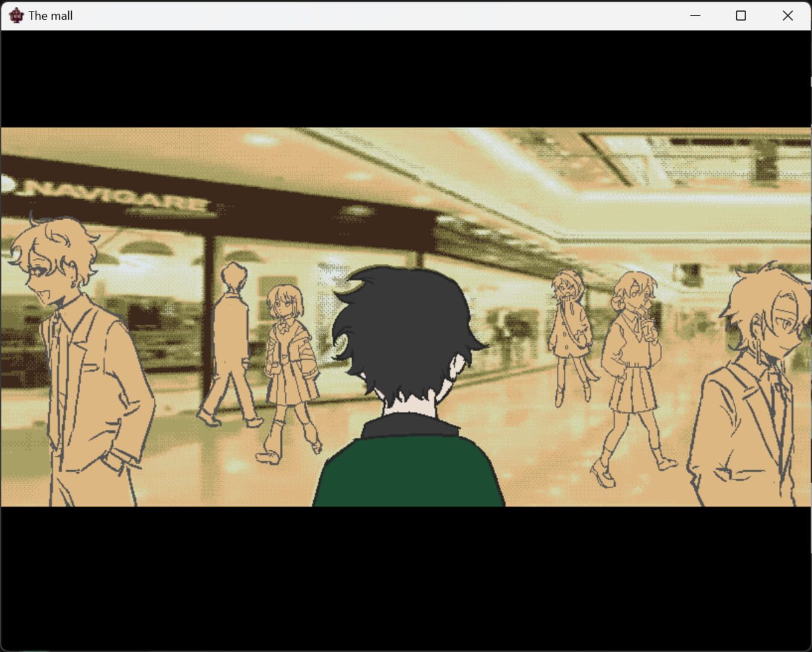Close The mall game window
Viewport: 812px width, 652px height.
(x=787, y=15)
